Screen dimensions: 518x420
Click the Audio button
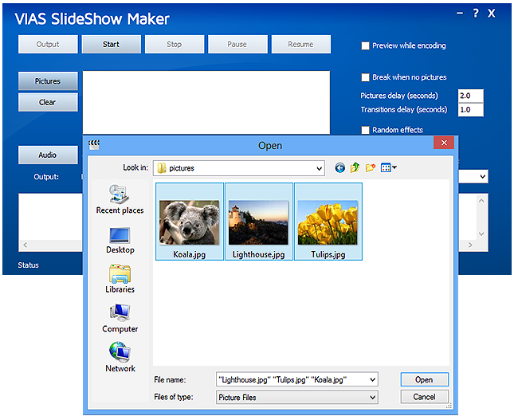coord(48,155)
